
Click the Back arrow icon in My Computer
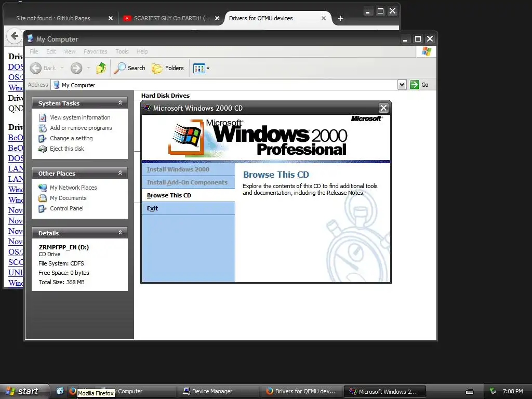[x=36, y=68]
